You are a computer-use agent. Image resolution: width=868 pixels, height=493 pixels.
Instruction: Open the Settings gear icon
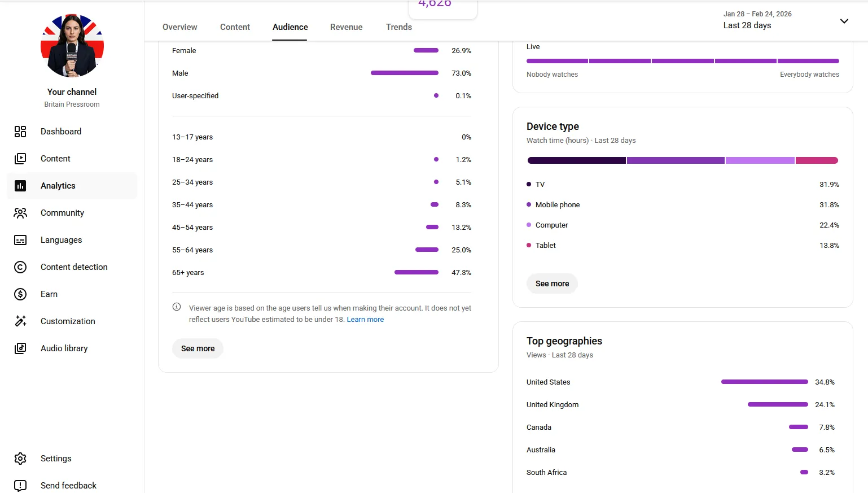coord(20,459)
